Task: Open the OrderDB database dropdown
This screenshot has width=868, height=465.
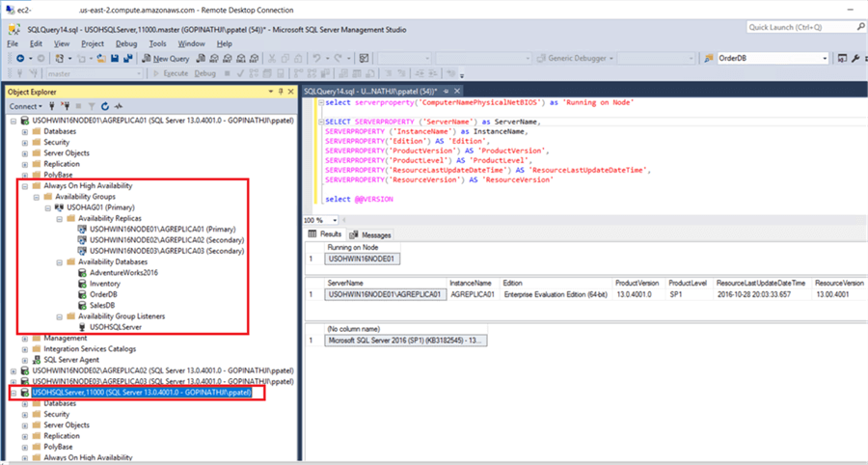Action: click(x=824, y=58)
